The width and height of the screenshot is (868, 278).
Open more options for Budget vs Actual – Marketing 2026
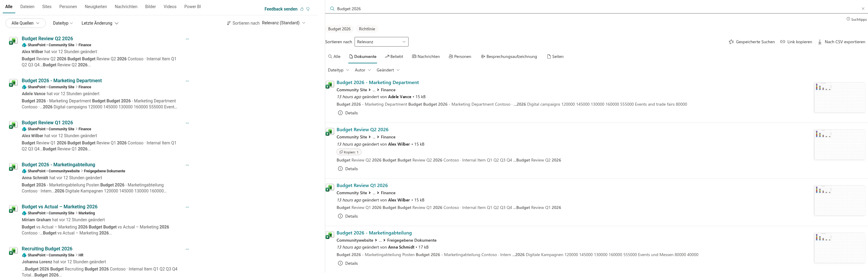[x=187, y=207]
